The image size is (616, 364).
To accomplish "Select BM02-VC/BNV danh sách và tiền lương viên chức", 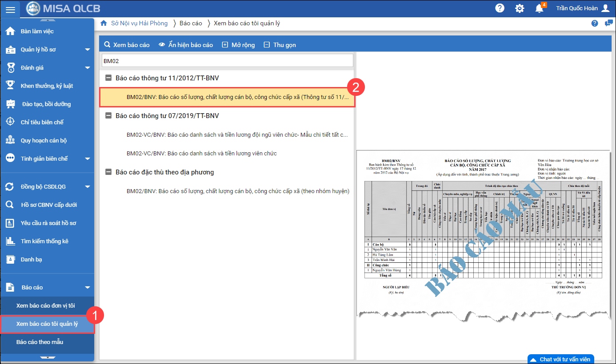I will (x=201, y=154).
